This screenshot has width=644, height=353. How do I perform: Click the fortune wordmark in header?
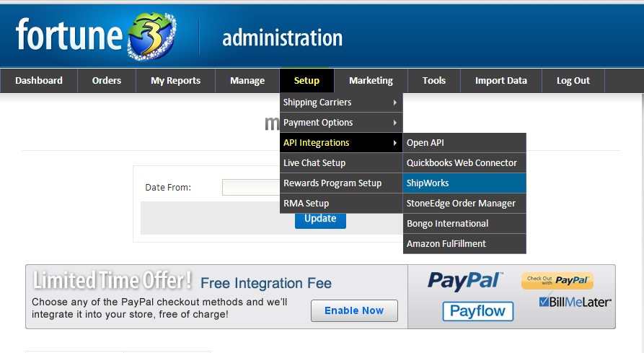(x=69, y=35)
